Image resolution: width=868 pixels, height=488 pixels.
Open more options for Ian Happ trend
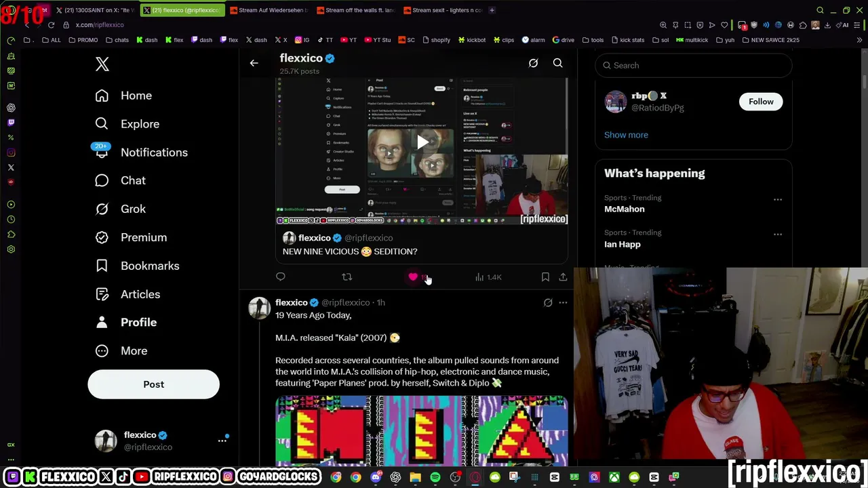tap(778, 235)
